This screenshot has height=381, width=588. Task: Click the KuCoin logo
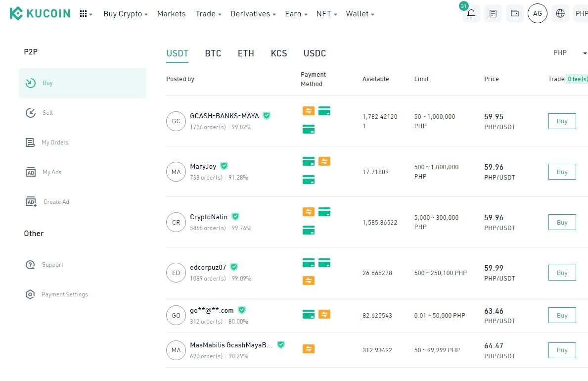[40, 13]
